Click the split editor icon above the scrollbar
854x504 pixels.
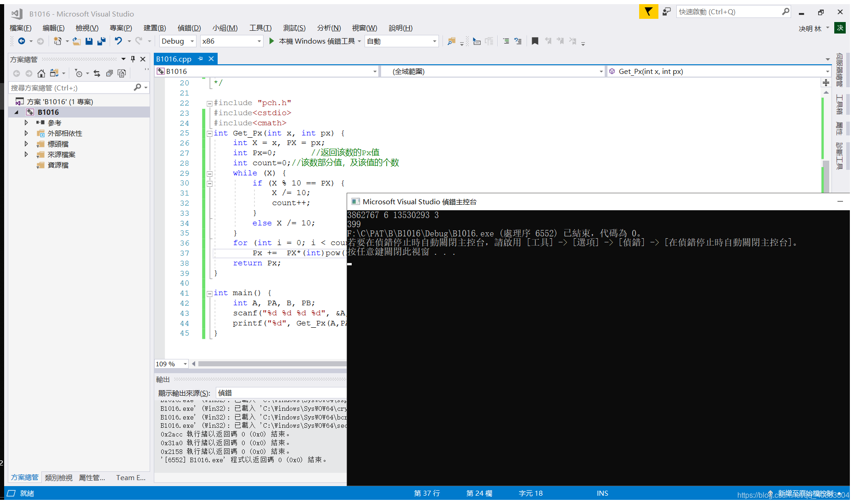826,83
